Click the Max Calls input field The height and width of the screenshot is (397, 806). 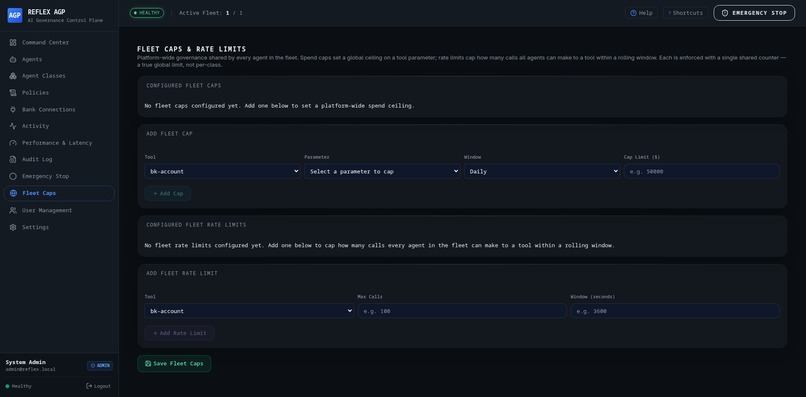(x=462, y=311)
